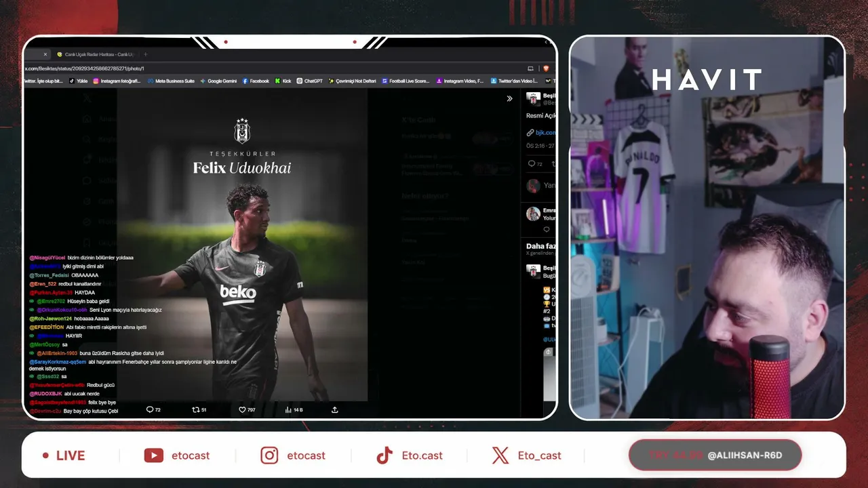Open the Kick bookmark
Viewport: 868px width, 488px height.
click(x=283, y=81)
